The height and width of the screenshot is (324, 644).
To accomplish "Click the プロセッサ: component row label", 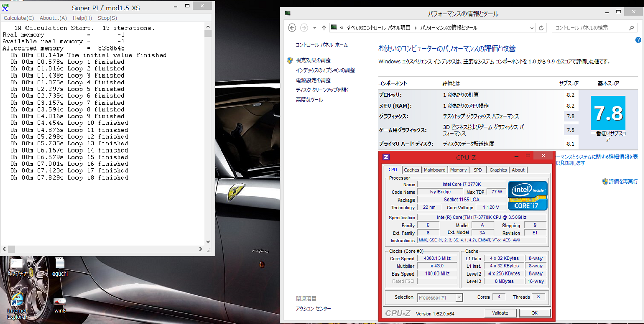I will point(390,95).
